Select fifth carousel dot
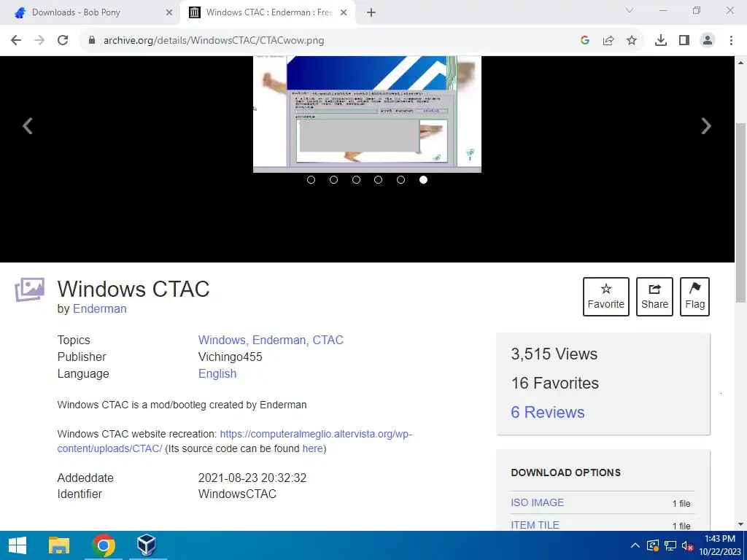Screen dimensions: 747x560 point(400,179)
